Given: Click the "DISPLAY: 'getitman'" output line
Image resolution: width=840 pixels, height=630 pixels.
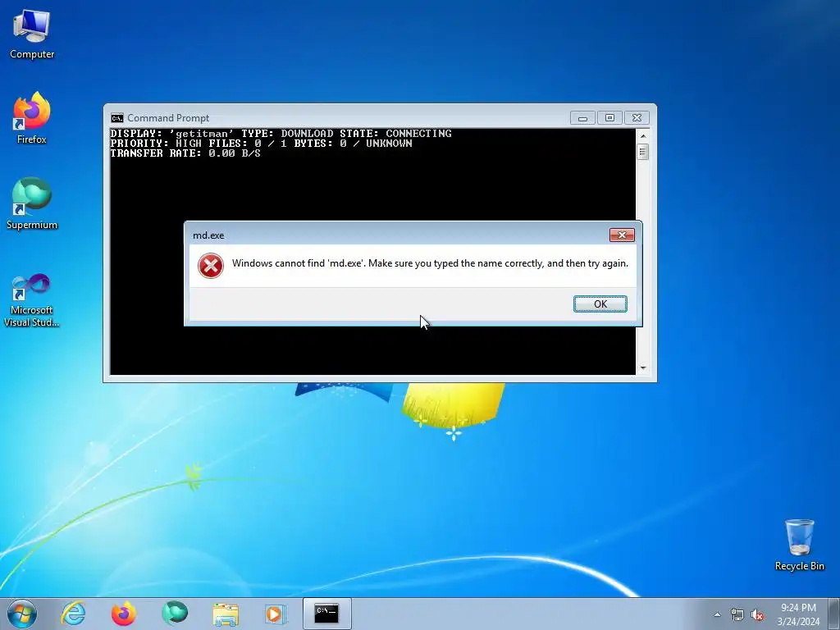Looking at the screenshot, I should coord(281,134).
